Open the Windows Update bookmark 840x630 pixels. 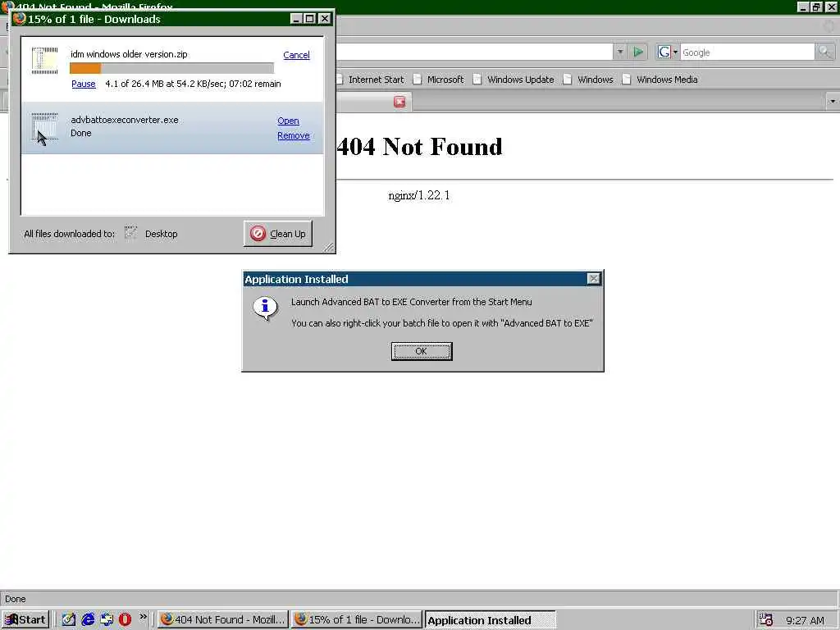[520, 80]
